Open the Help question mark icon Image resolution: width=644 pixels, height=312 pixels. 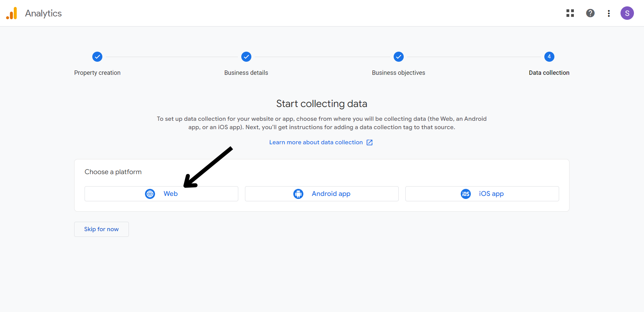(590, 13)
